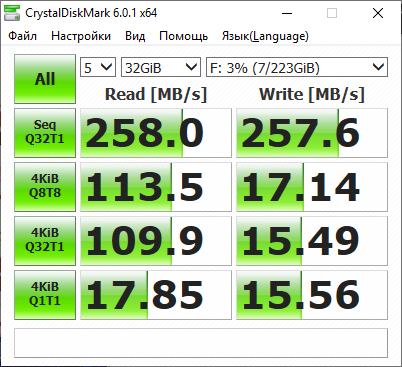
Task: Open the Помощь menu
Action: pos(184,36)
